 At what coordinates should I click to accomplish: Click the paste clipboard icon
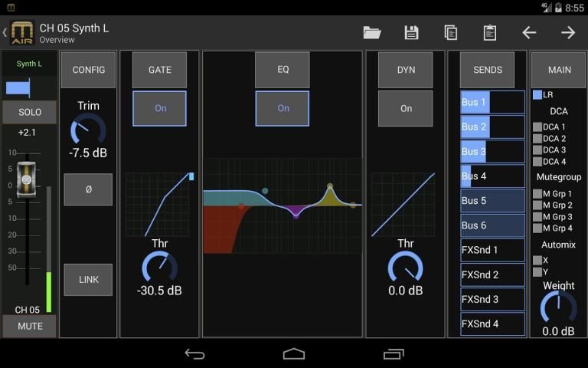(490, 32)
